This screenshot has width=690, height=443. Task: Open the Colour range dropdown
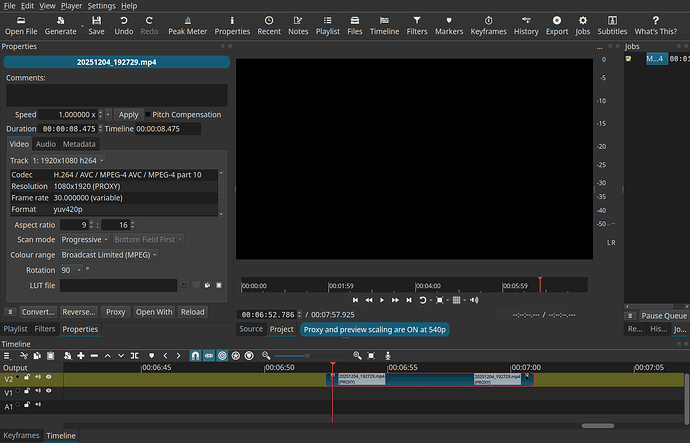[x=109, y=255]
